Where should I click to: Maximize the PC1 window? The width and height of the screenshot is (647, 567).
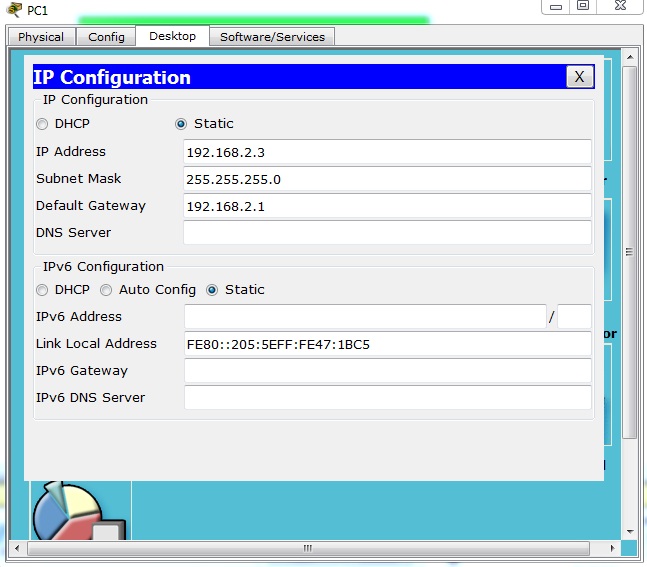pos(583,6)
